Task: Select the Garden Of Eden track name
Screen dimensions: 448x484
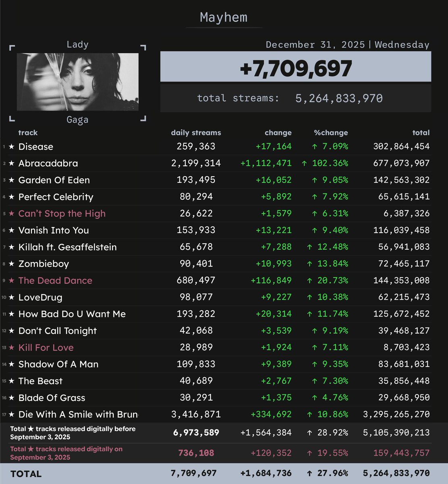Action: tap(54, 180)
